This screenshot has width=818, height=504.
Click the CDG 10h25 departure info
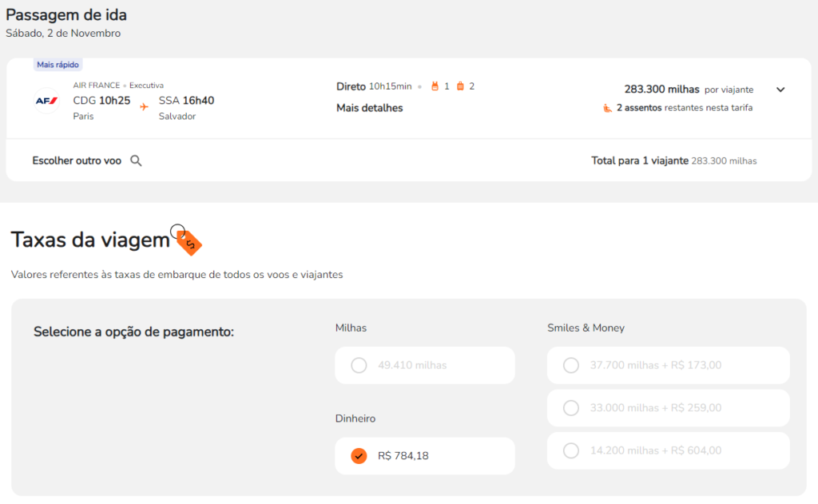[x=101, y=101]
